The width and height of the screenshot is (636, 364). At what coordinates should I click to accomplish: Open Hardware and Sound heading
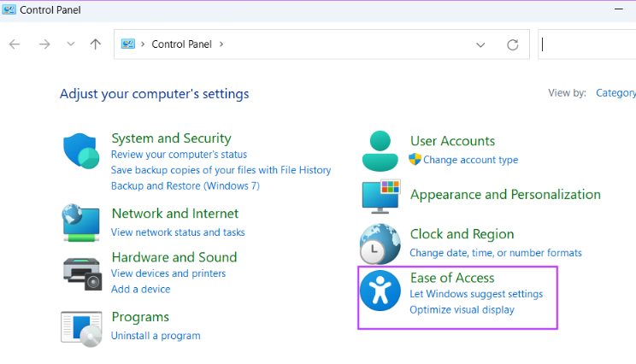point(174,257)
